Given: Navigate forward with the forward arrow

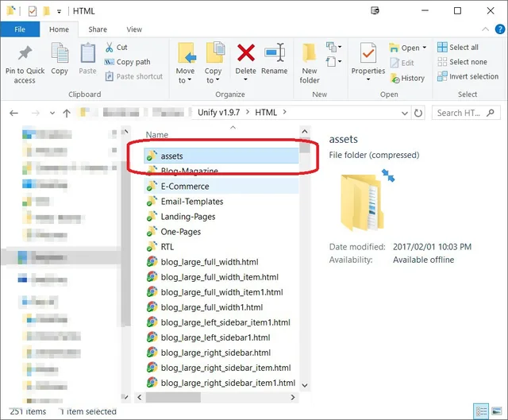Looking at the screenshot, I should click(35, 113).
